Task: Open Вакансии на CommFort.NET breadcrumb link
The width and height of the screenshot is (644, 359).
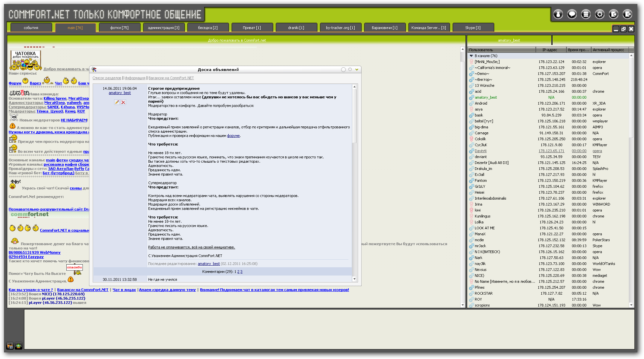Action: 171,78
